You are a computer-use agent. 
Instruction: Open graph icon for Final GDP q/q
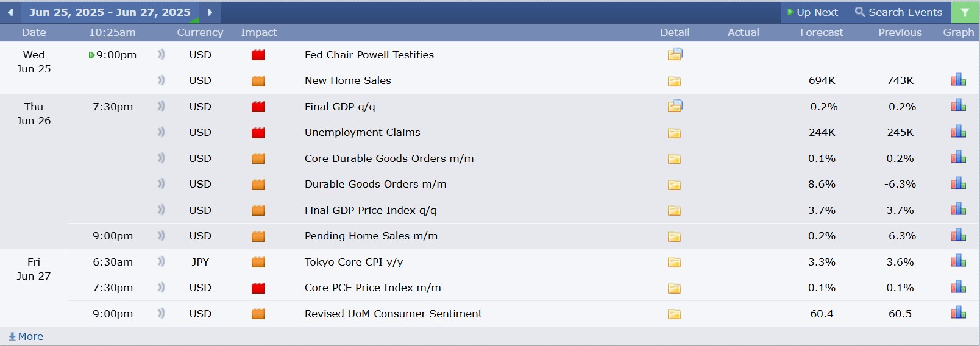[958, 106]
